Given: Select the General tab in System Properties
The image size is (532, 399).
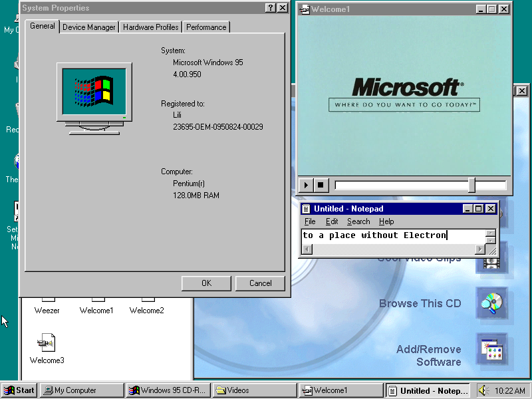Looking at the screenshot, I should click(42, 26).
